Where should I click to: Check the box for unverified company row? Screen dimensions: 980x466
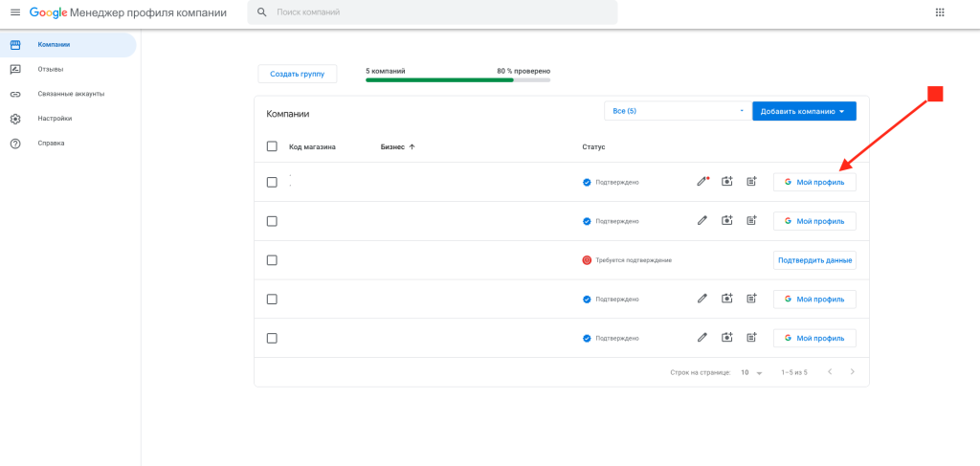(x=272, y=260)
